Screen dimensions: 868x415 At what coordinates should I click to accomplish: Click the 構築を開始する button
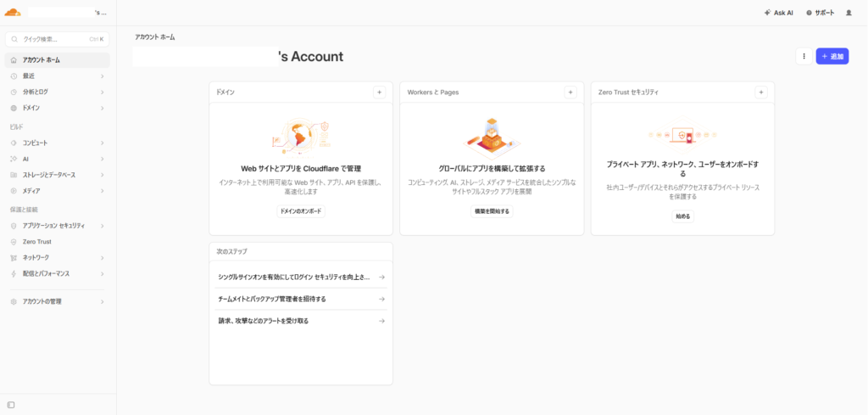(x=492, y=211)
